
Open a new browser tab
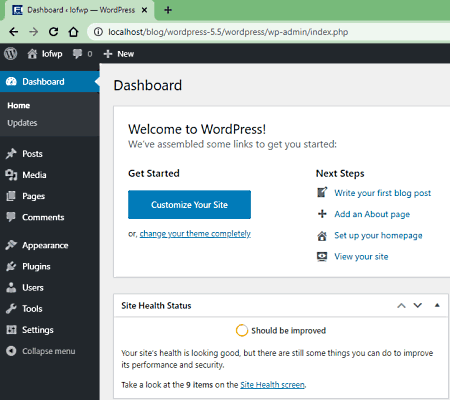click(x=168, y=10)
